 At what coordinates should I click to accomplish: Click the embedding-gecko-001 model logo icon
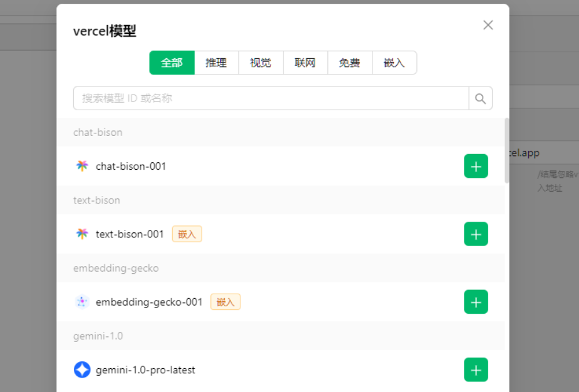[x=82, y=302]
